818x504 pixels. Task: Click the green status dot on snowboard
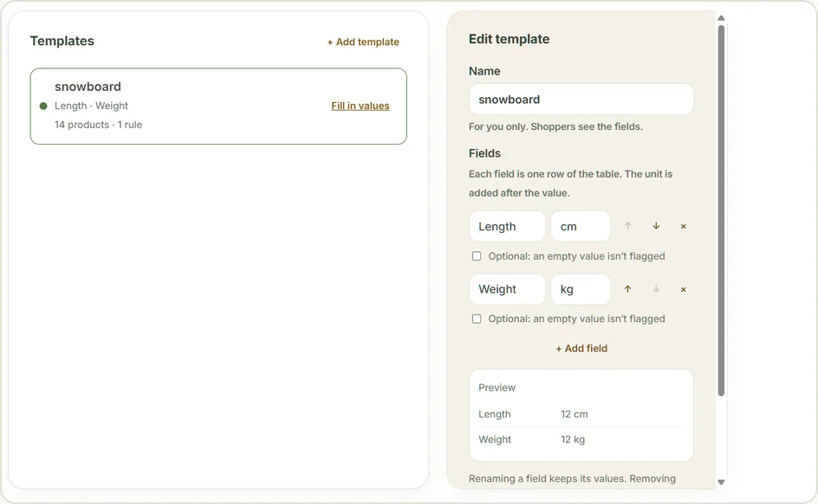coord(43,107)
